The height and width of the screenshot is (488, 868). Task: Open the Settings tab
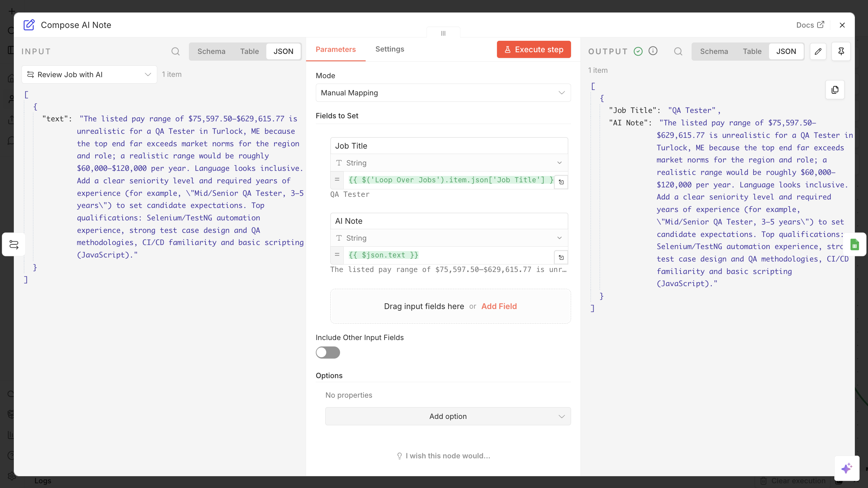click(390, 49)
